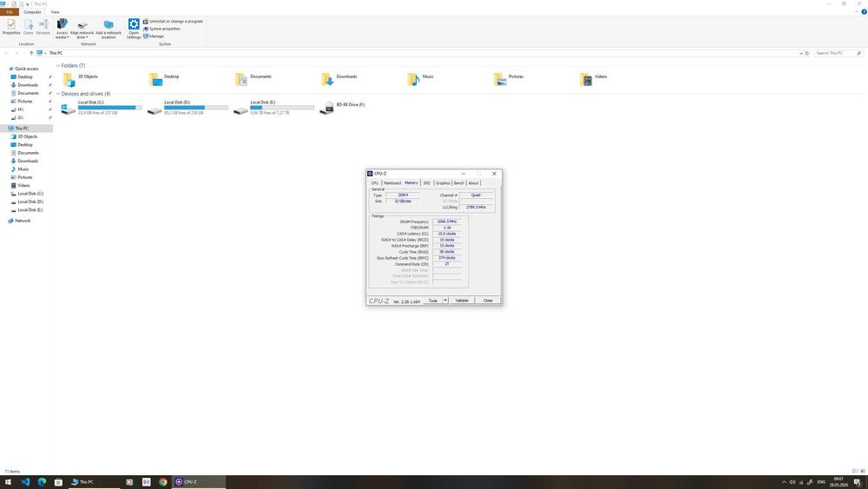The image size is (868, 489).
Task: Open the File ribbon tab
Action: [x=10, y=11]
